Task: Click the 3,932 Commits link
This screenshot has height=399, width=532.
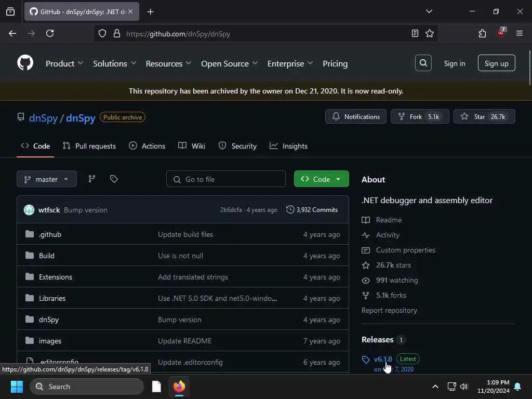Action: coord(312,210)
